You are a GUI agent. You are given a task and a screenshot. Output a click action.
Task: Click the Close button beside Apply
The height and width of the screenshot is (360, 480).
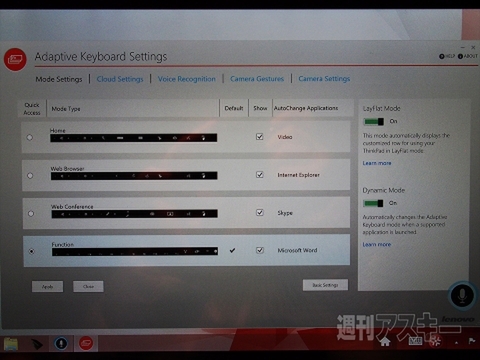(88, 286)
